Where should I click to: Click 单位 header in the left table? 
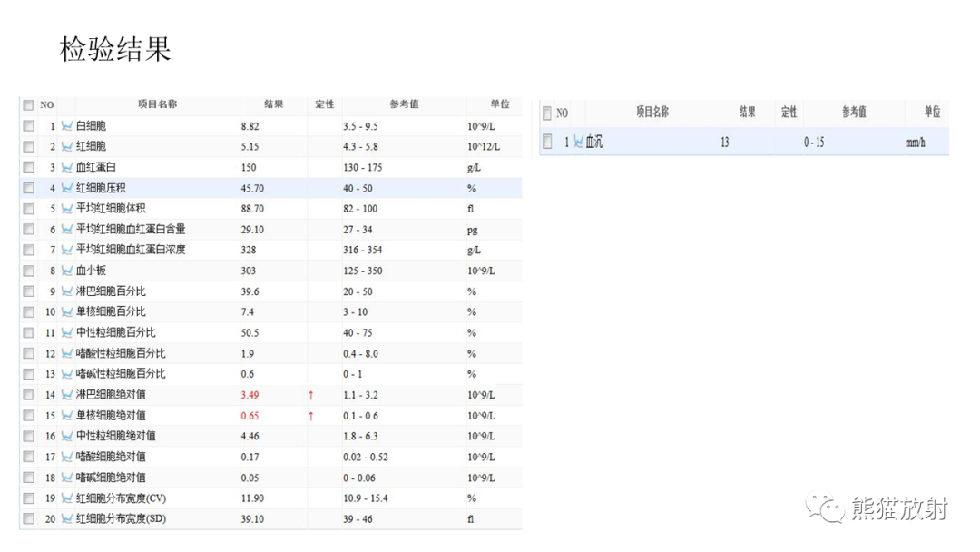pos(500,104)
